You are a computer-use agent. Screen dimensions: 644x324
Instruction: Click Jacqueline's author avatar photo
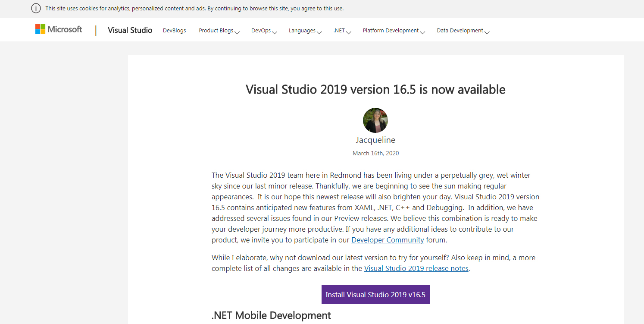375,120
